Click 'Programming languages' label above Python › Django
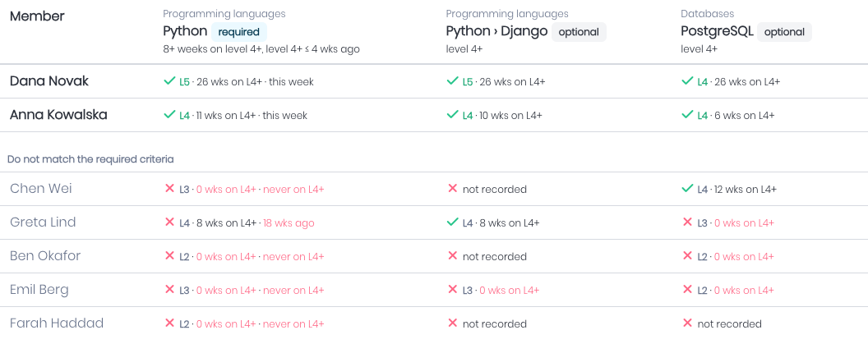The width and height of the screenshot is (868, 353). 507,13
